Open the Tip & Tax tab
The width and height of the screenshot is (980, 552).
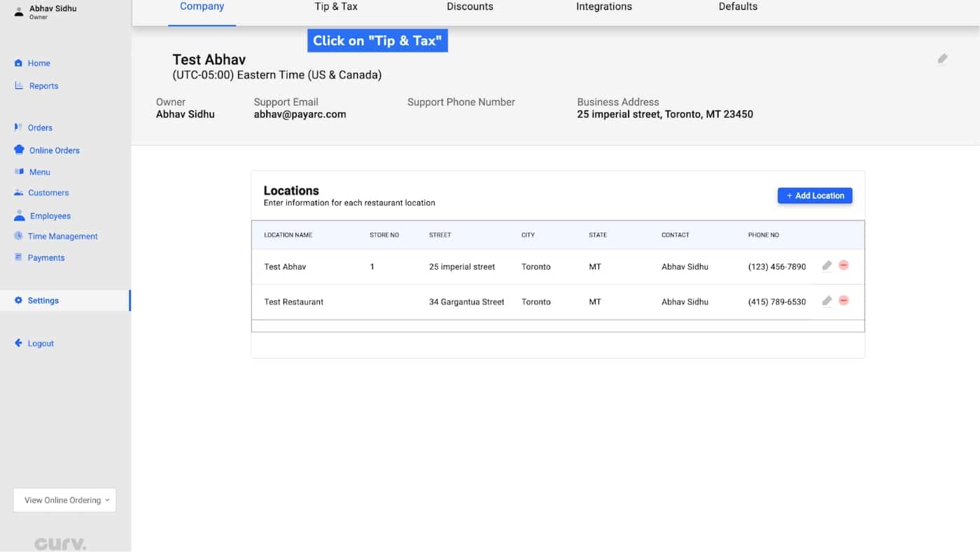(336, 7)
